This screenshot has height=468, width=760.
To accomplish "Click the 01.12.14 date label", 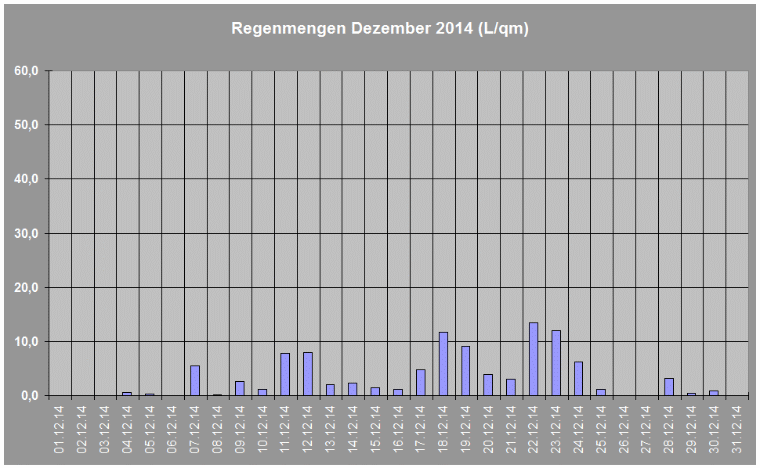I will pos(60,429).
